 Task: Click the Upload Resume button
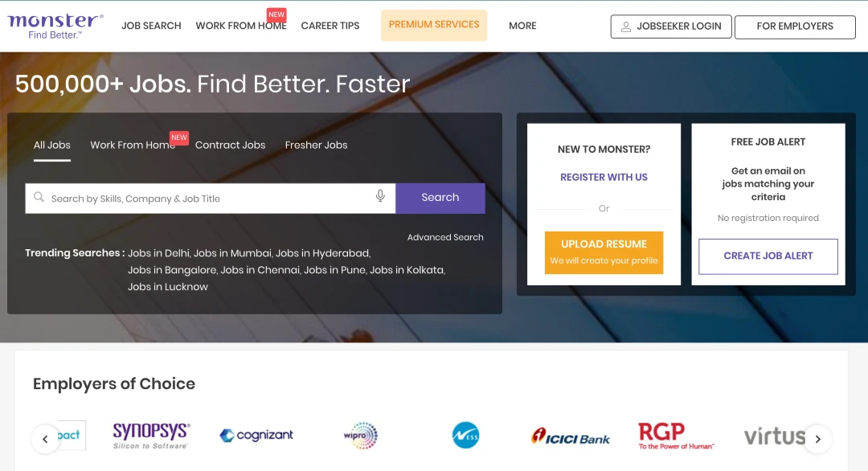604,252
